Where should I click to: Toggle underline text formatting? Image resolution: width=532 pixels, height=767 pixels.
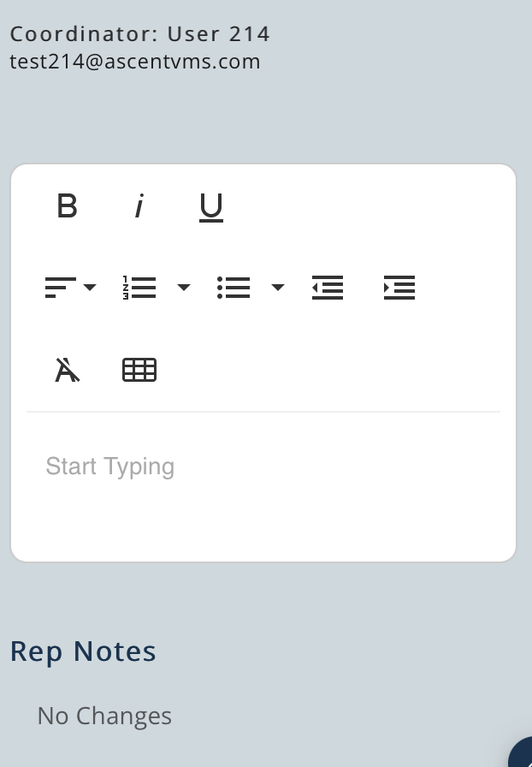coord(210,207)
